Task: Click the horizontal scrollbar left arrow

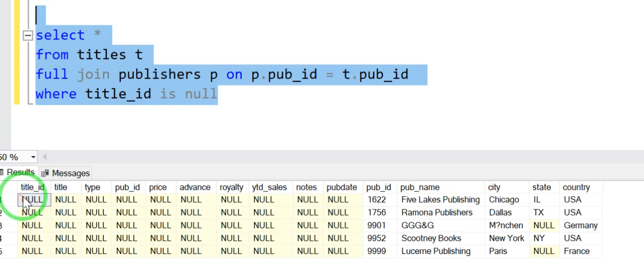Action: click(45, 157)
